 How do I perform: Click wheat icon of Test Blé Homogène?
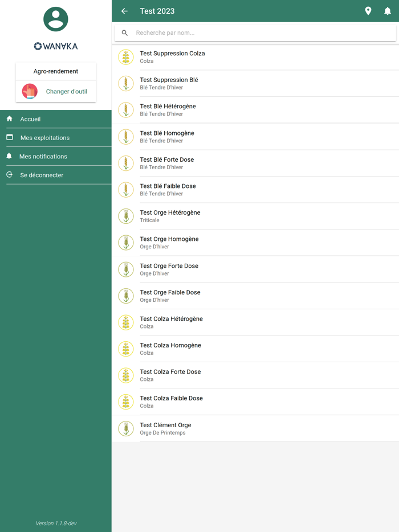[126, 137]
